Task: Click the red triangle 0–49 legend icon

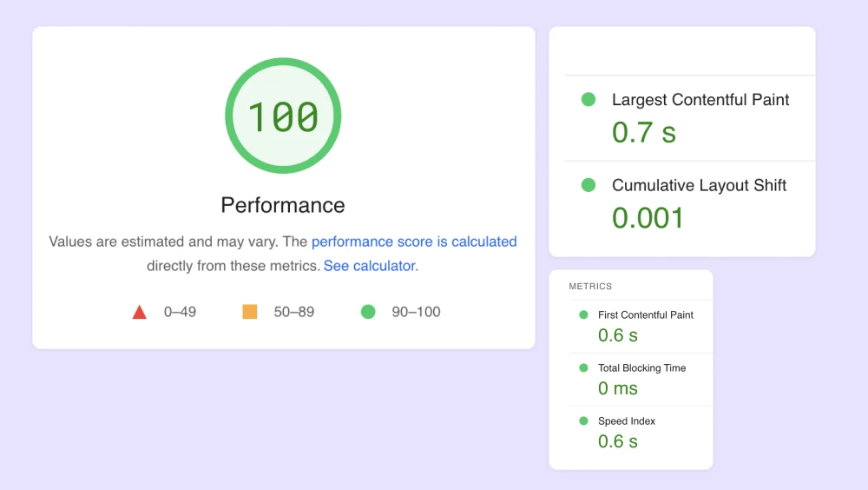Action: pyautogui.click(x=140, y=312)
